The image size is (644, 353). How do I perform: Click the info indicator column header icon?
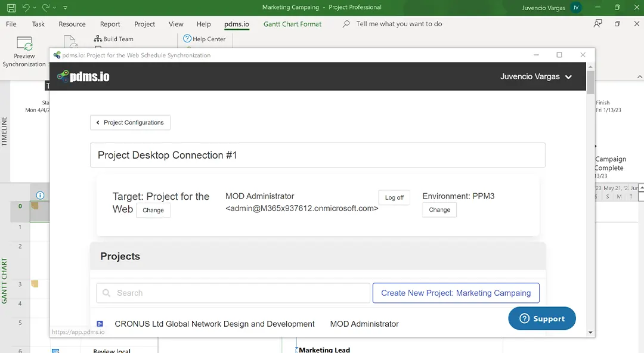click(x=40, y=195)
